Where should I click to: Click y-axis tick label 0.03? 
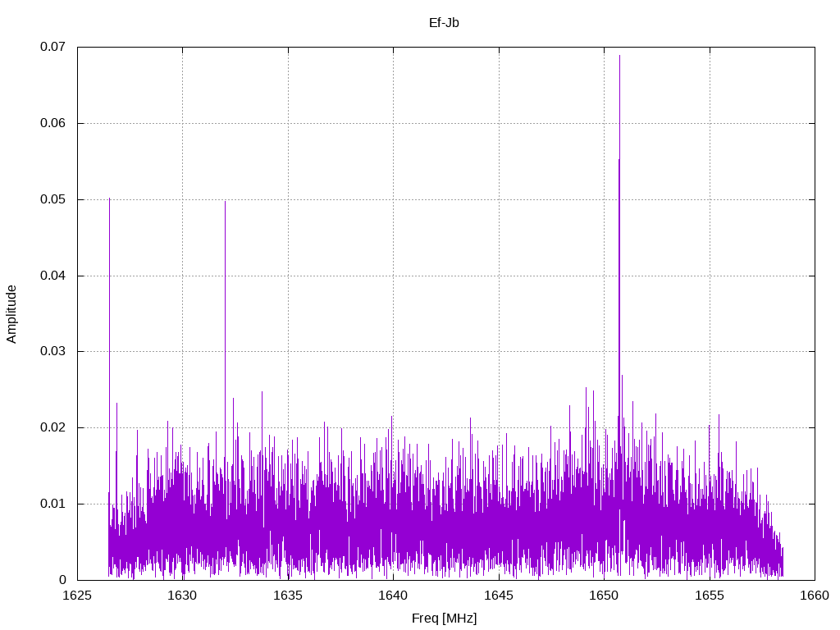click(x=52, y=351)
